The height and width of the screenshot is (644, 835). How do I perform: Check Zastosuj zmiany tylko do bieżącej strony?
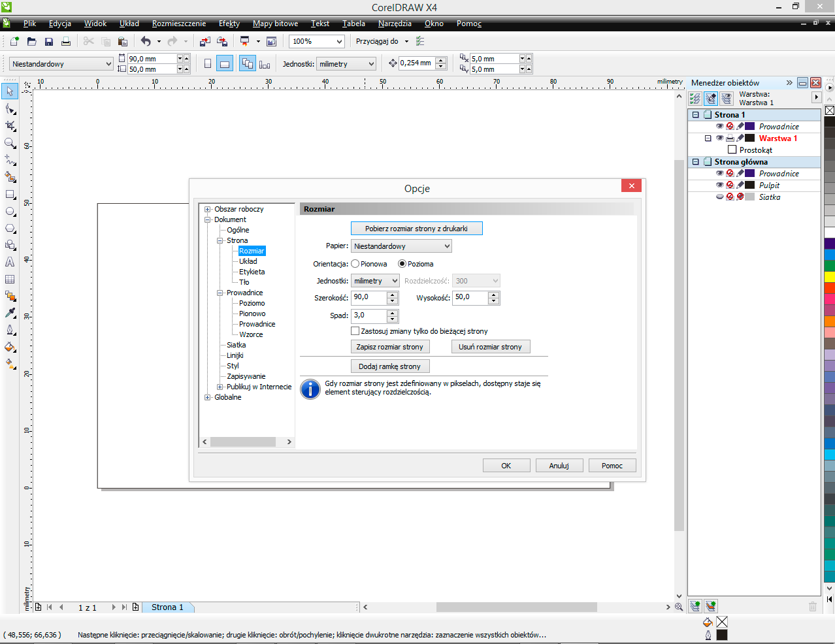tap(355, 331)
